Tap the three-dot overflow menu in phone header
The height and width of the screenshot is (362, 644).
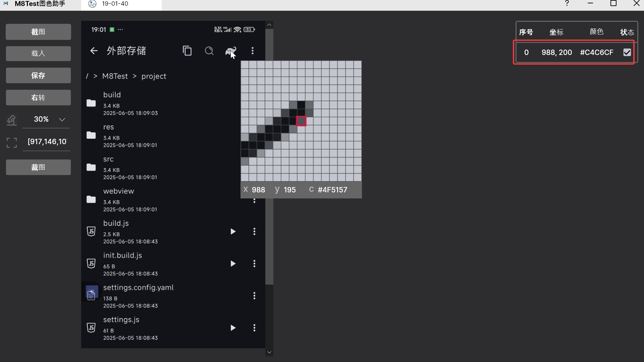[253, 51]
